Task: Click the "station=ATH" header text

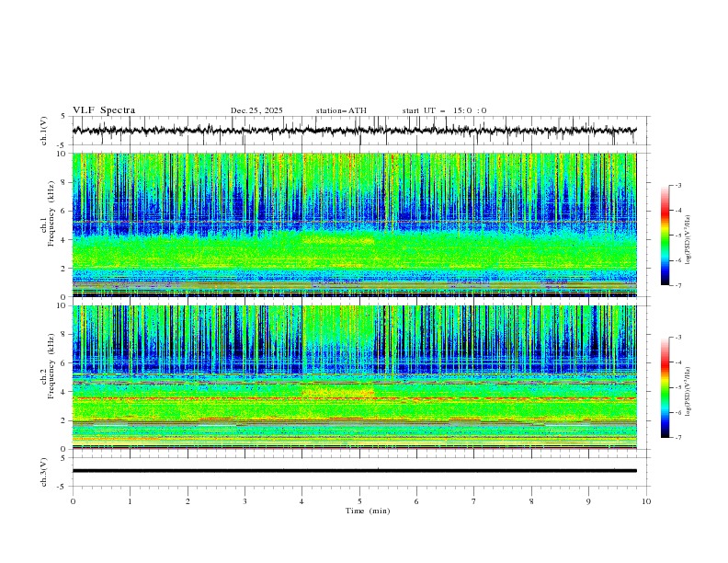Action: 341,110
